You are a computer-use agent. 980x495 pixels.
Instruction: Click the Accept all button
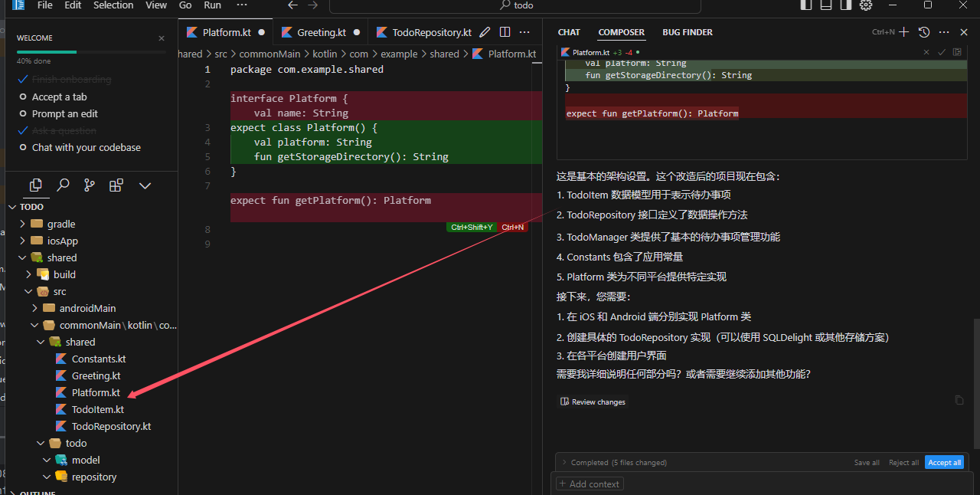[944, 462]
